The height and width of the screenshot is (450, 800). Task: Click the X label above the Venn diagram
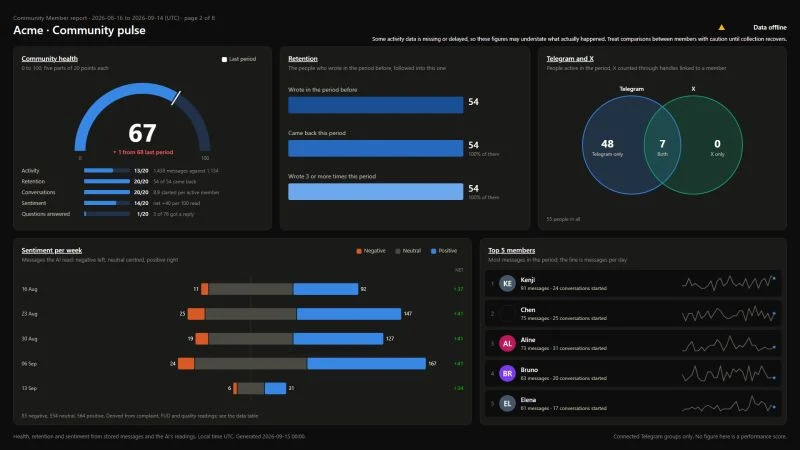click(x=693, y=89)
